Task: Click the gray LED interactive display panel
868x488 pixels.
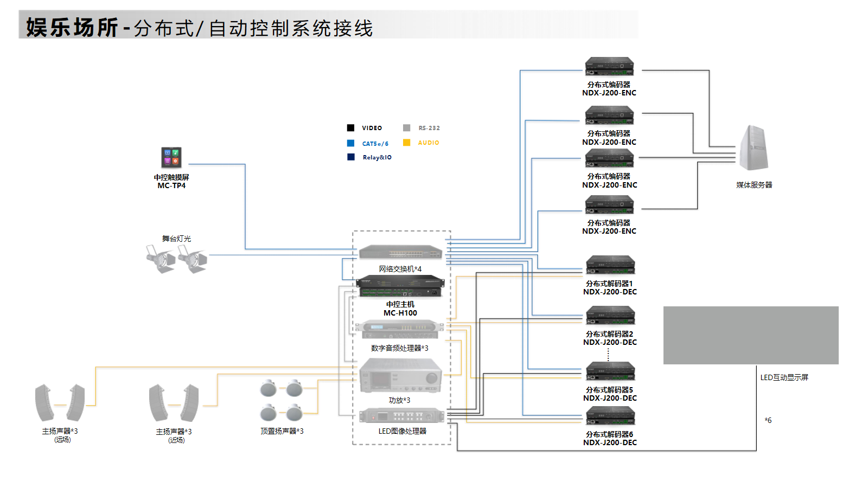Action: [751, 335]
